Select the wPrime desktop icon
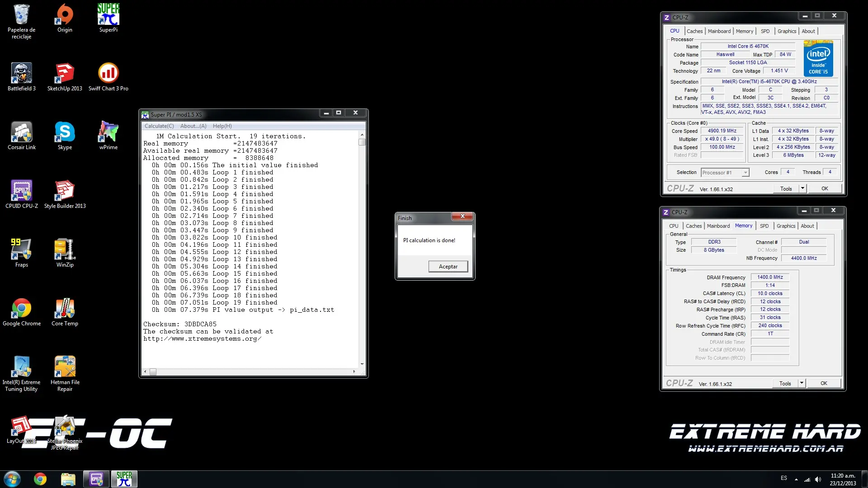 click(108, 136)
